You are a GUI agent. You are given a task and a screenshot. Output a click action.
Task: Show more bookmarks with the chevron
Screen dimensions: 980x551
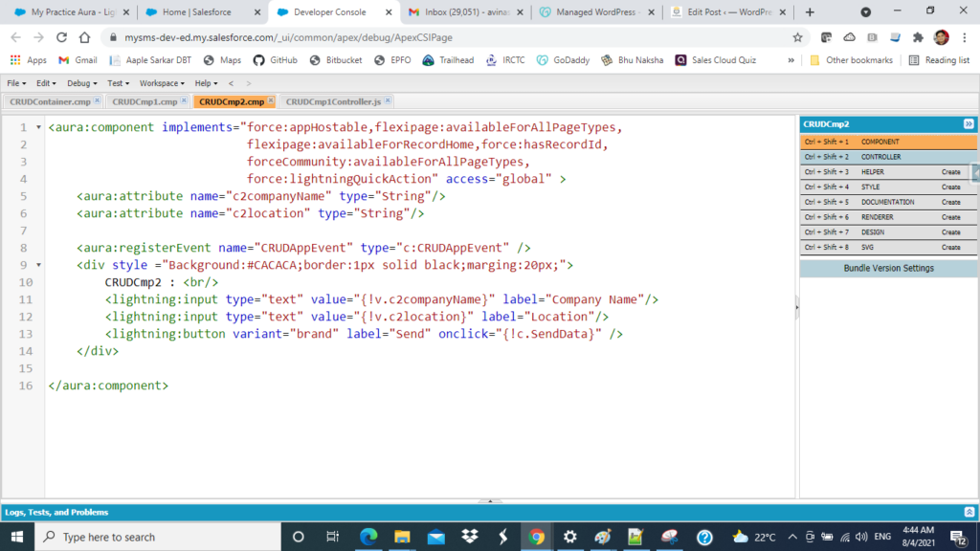(791, 60)
